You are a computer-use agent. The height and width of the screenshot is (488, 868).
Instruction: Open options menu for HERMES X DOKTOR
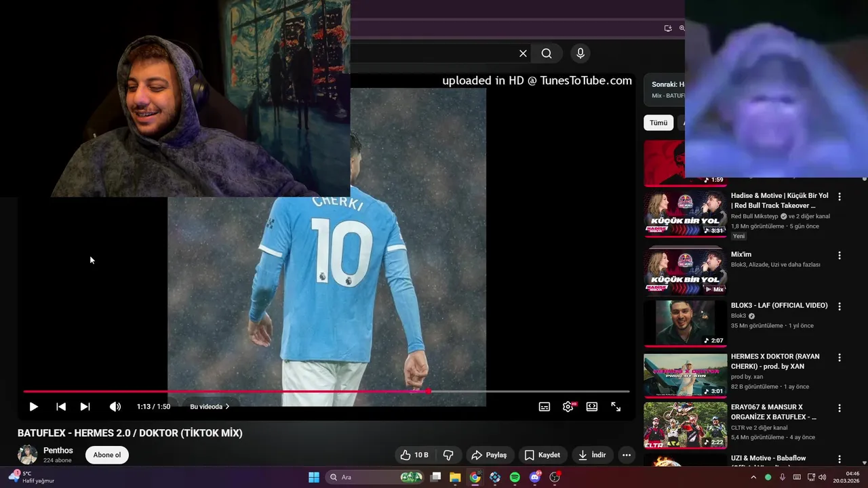click(x=840, y=357)
